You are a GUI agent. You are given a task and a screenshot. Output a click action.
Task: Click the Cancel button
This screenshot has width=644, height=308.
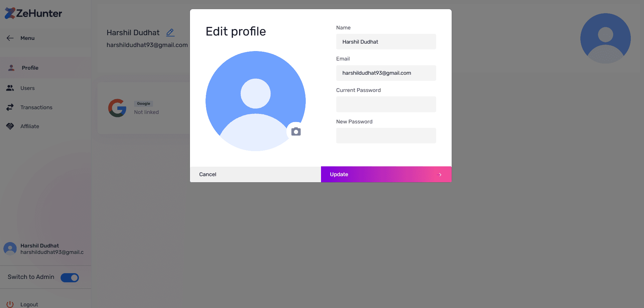coord(255,174)
